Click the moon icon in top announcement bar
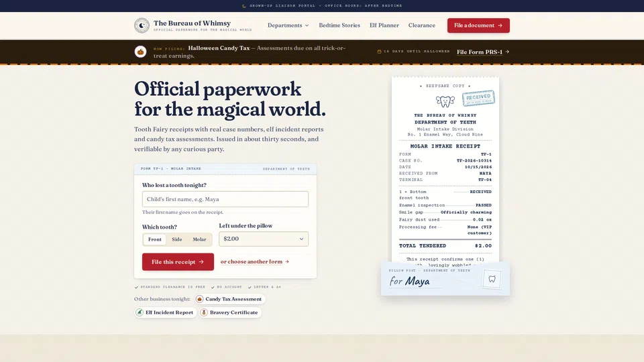The image size is (644, 362). [244, 6]
